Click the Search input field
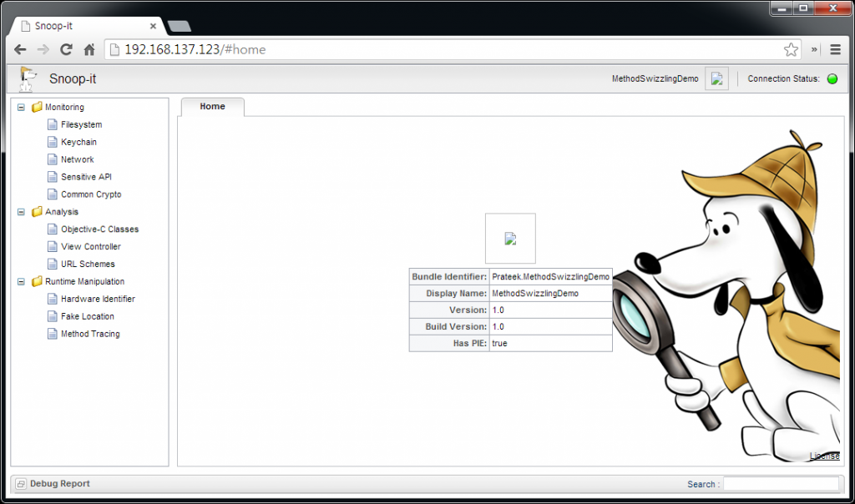The width and height of the screenshot is (855, 504). click(780, 484)
